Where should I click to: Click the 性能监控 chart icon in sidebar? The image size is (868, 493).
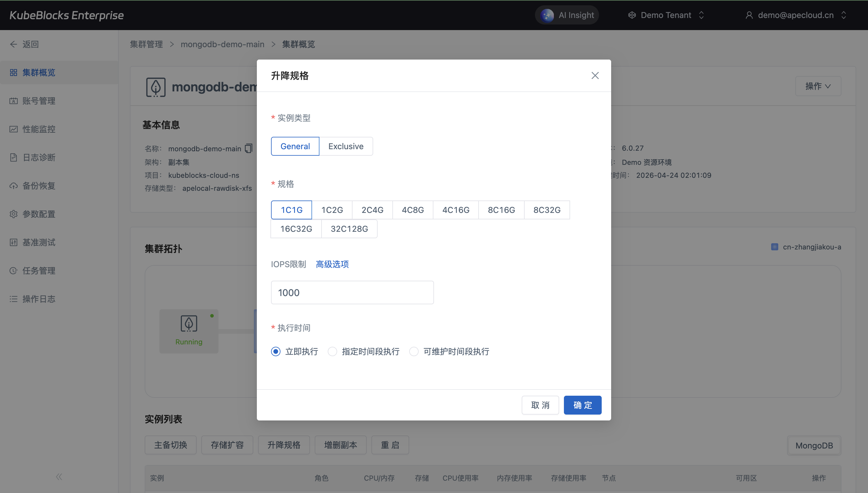pos(14,129)
